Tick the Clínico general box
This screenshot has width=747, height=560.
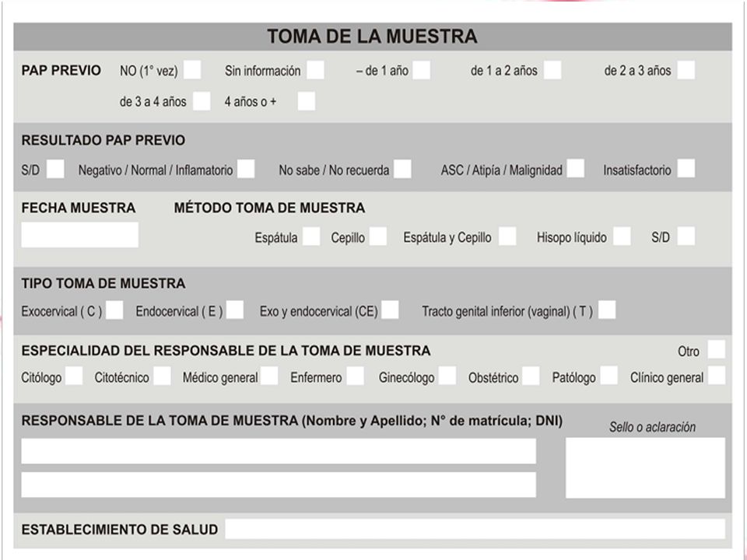coord(717,376)
